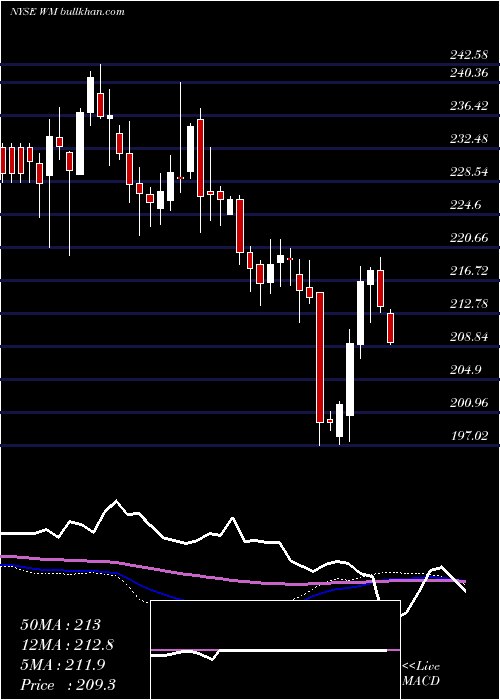Click the 240.36 price level label
Viewport: 500px width, 700px height.
pos(469,72)
